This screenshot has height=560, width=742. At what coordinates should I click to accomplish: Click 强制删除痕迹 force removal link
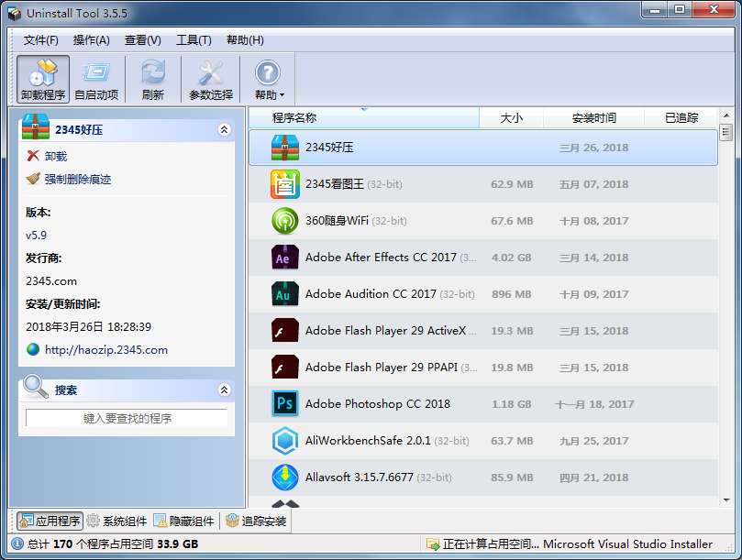(78, 179)
